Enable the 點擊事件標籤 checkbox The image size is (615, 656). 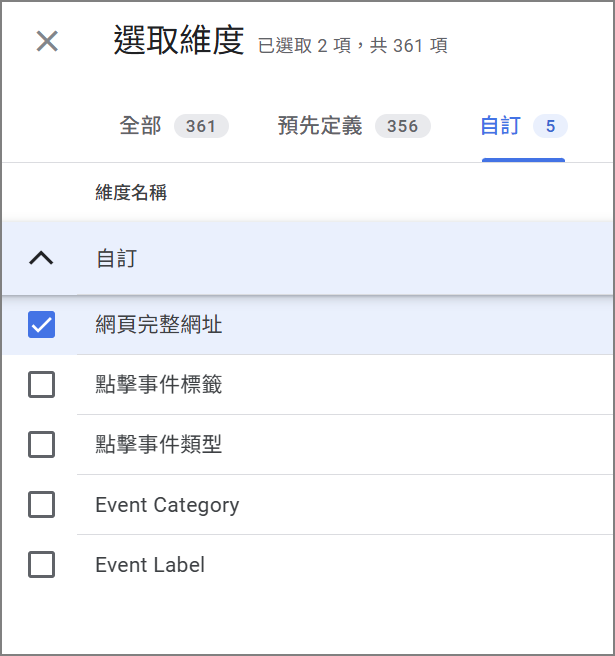coord(41,385)
